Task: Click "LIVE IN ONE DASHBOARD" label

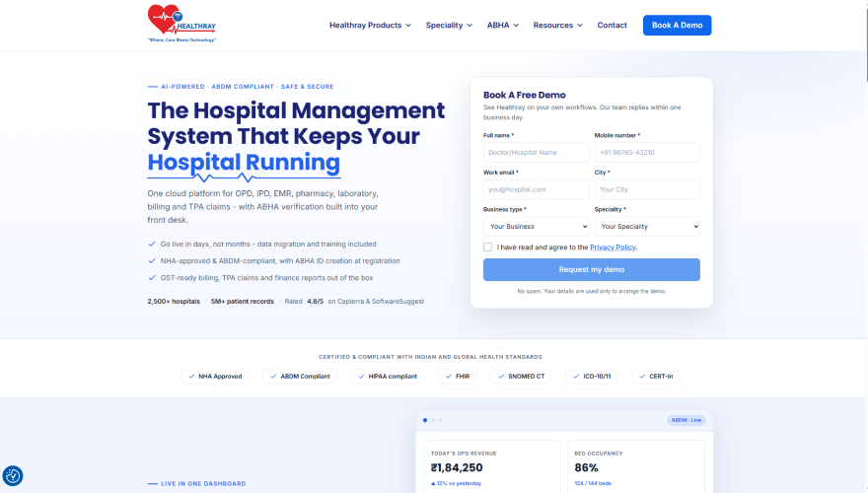Action: [203, 483]
